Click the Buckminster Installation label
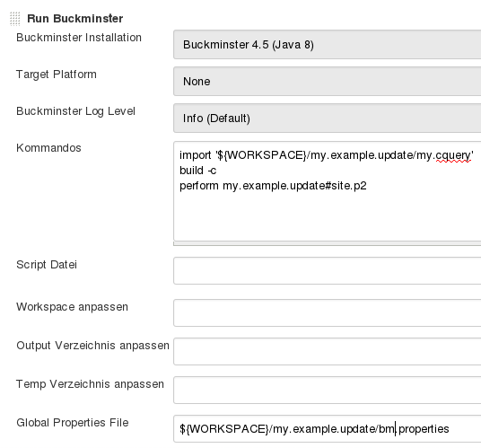This screenshot has height=448, width=481. click(79, 38)
